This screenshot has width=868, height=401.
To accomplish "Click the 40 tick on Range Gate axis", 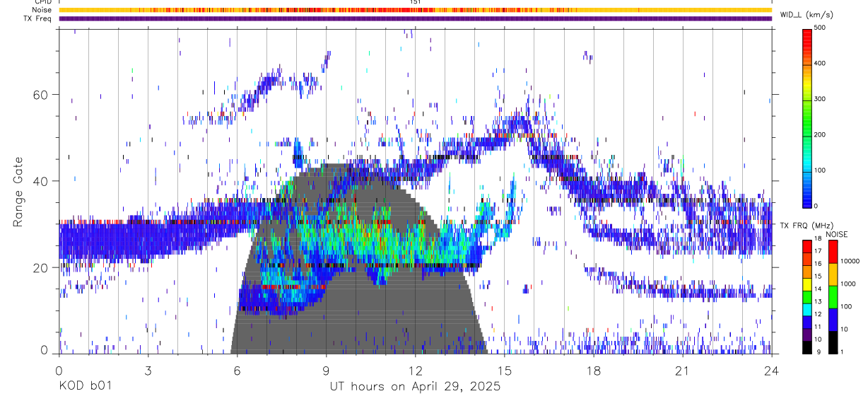I will coord(40,181).
